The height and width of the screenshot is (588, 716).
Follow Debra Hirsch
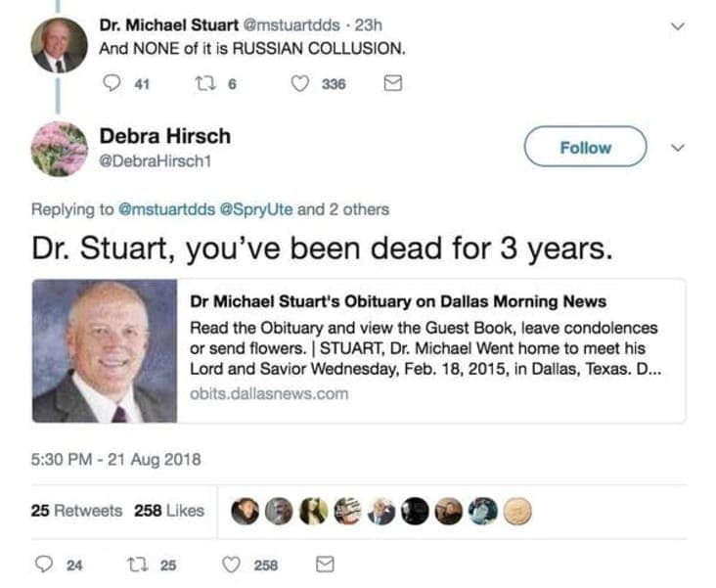coord(585,148)
